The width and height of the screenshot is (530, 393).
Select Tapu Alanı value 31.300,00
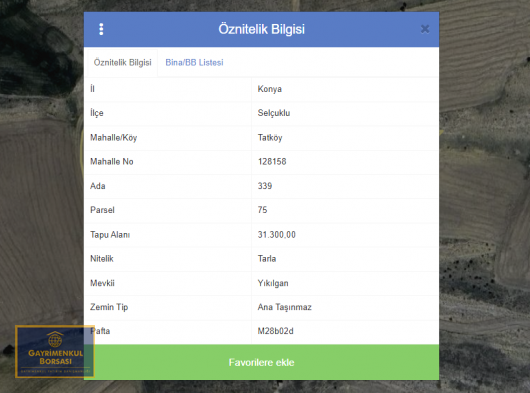click(276, 235)
